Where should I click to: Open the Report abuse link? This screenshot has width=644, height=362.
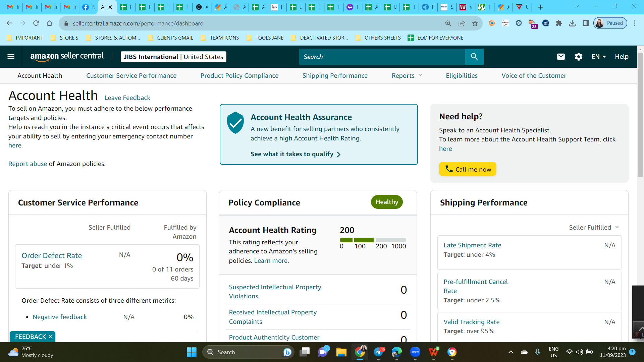28,164
